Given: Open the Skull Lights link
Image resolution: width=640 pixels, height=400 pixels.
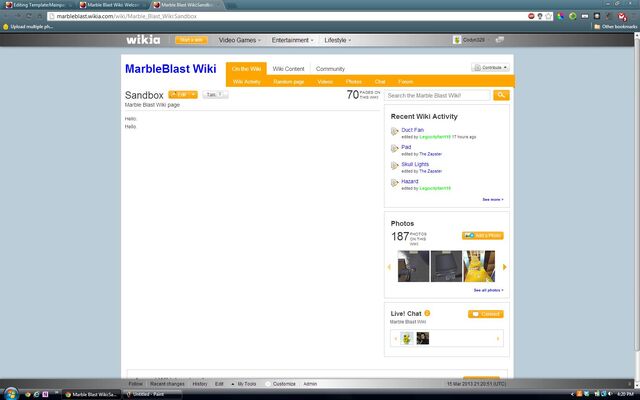Looking at the screenshot, I should (415, 164).
